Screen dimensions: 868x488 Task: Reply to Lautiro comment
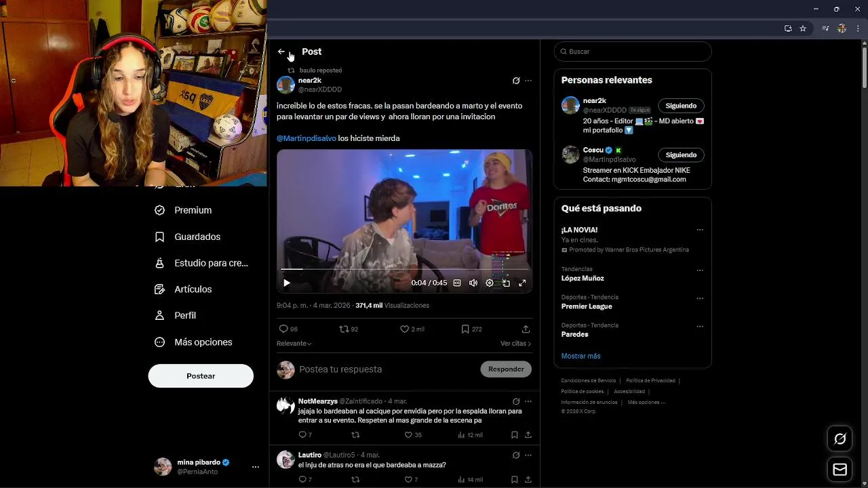pos(305,480)
